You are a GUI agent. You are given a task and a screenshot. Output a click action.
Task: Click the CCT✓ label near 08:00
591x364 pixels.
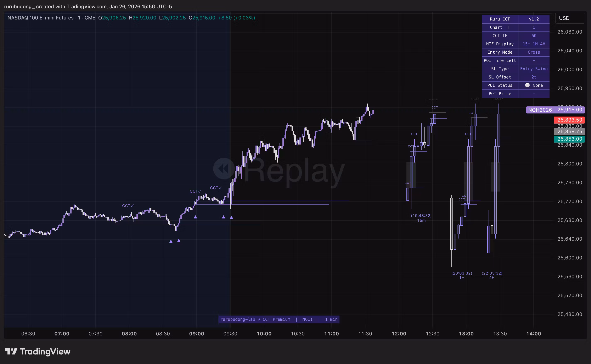coord(128,206)
